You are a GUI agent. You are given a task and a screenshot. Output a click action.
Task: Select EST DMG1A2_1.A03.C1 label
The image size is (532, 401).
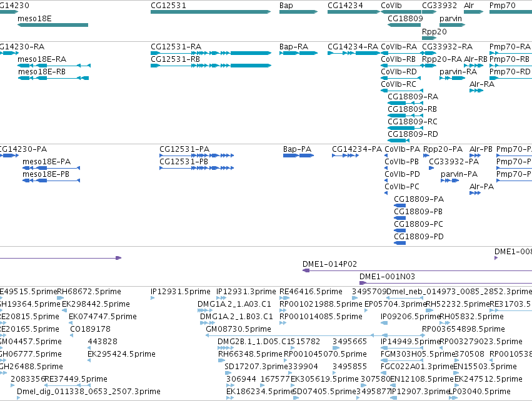234,304
